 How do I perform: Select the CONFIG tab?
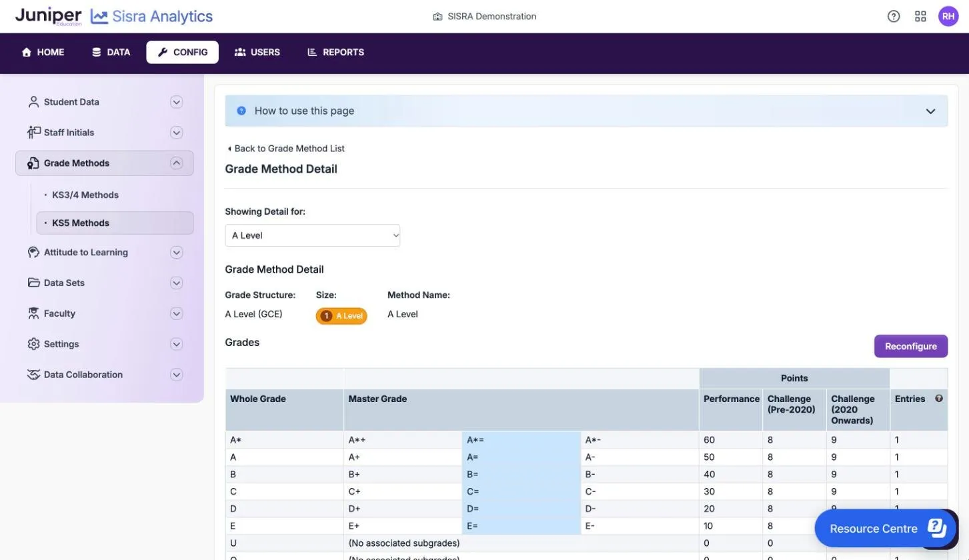[183, 52]
